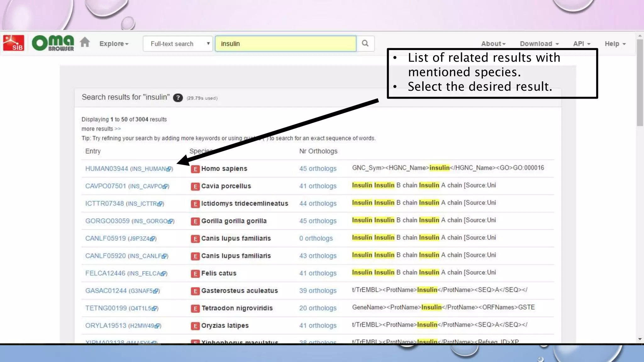644x362 pixels.
Task: Click the external link icon beside J9P3Z4
Action: click(x=152, y=239)
